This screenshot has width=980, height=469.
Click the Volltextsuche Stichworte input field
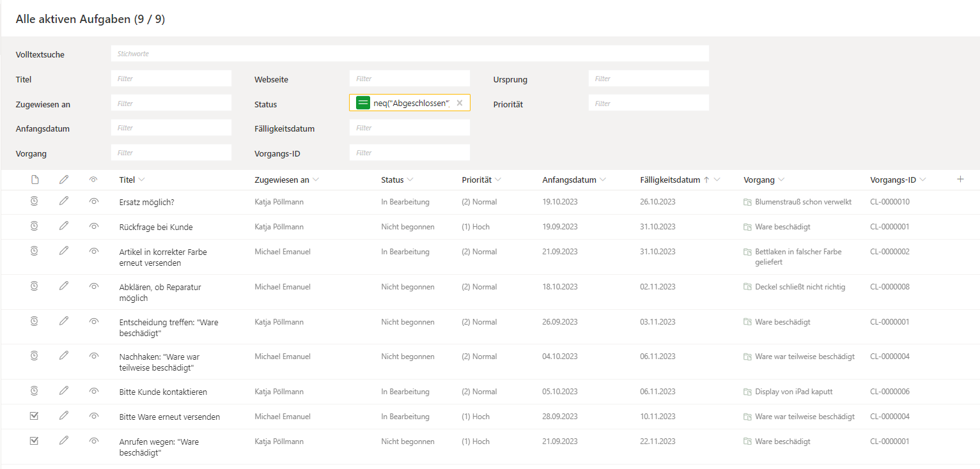pyautogui.click(x=409, y=54)
